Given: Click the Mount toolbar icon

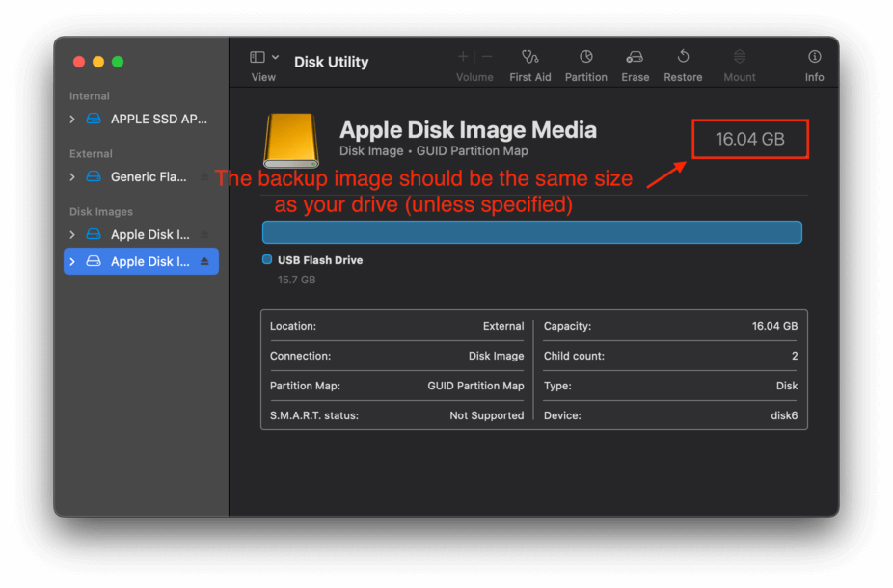Looking at the screenshot, I should tap(740, 56).
